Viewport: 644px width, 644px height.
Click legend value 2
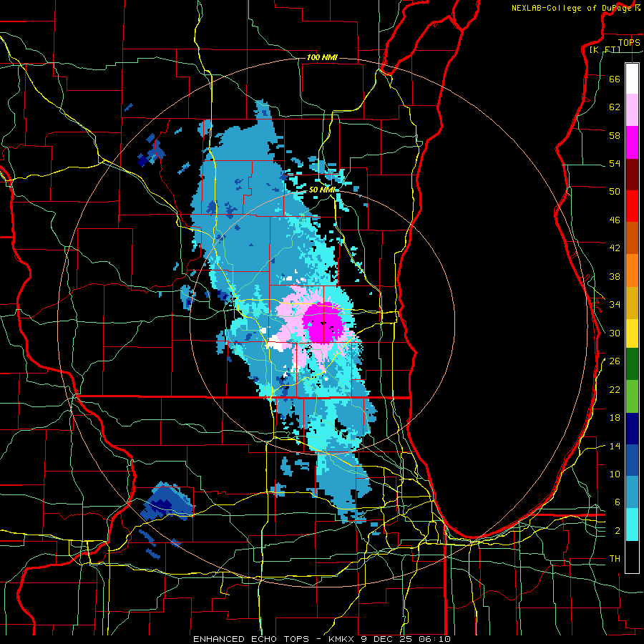617,531
